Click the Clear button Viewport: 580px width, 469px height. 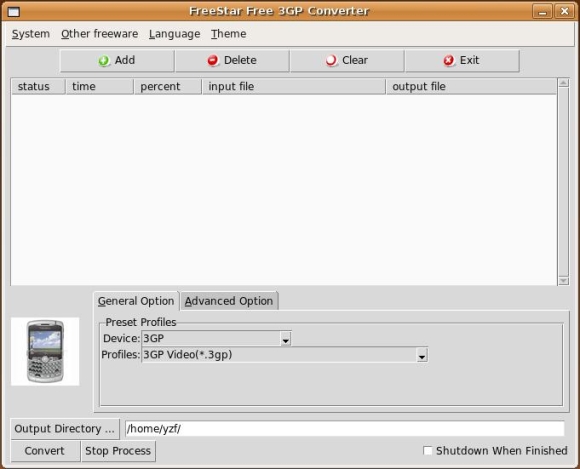point(347,61)
